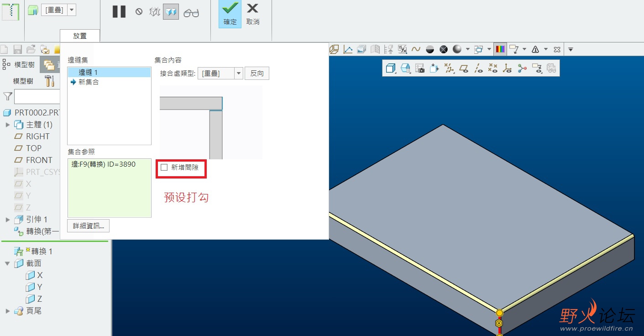
Task: Select section Y under 截面
Action: [x=34, y=287]
